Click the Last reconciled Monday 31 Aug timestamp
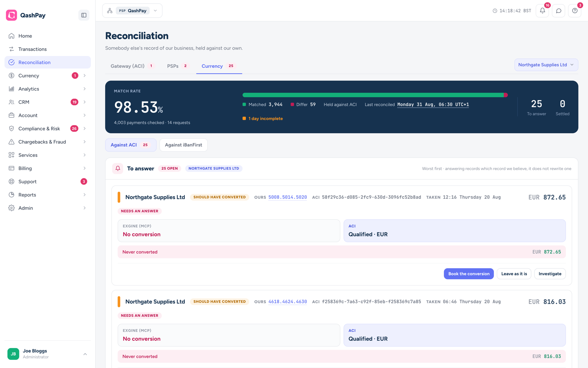Image resolution: width=588 pixels, height=368 pixels. (433, 105)
